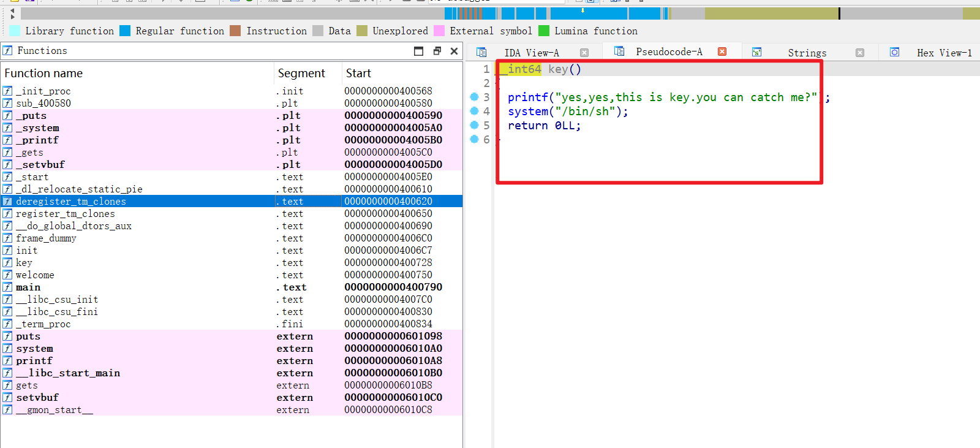Select the frame_dummy function row
This screenshot has width=980, height=448.
tap(232, 238)
